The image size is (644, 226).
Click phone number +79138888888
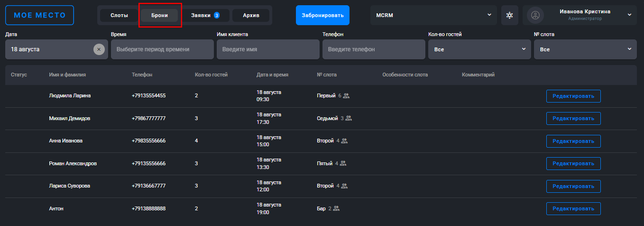tap(148, 208)
